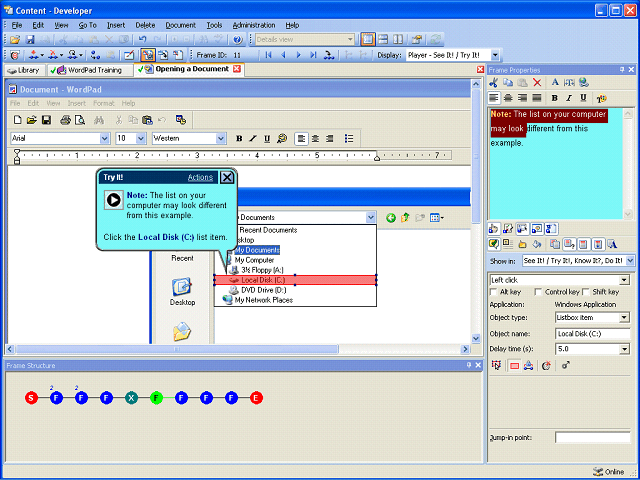
Task: Open the properties icon in top toolbar
Action: point(417,40)
